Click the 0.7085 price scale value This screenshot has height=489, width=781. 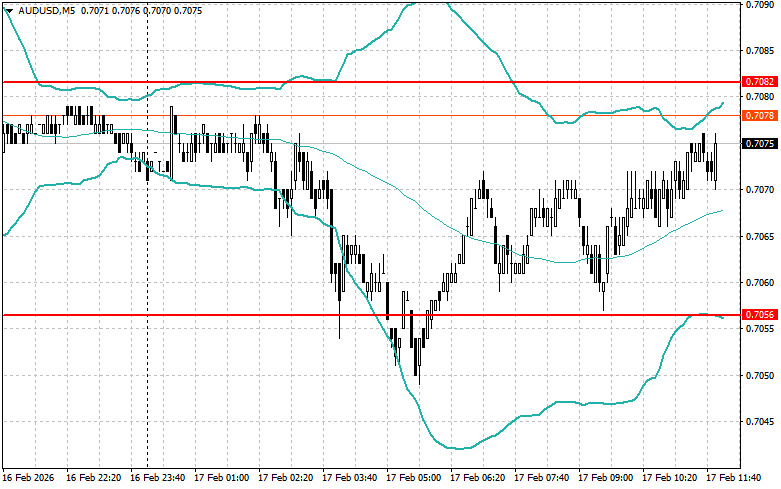coord(760,50)
